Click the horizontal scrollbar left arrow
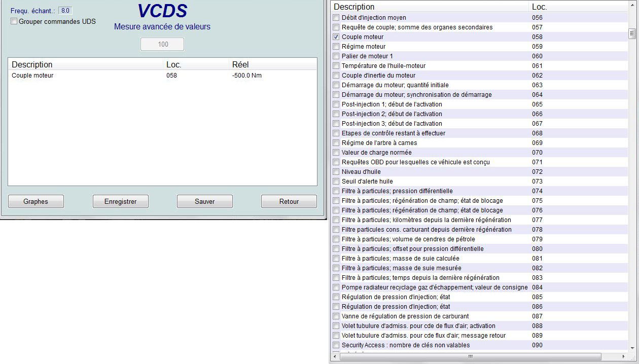This screenshot has height=364, width=639. click(x=335, y=357)
